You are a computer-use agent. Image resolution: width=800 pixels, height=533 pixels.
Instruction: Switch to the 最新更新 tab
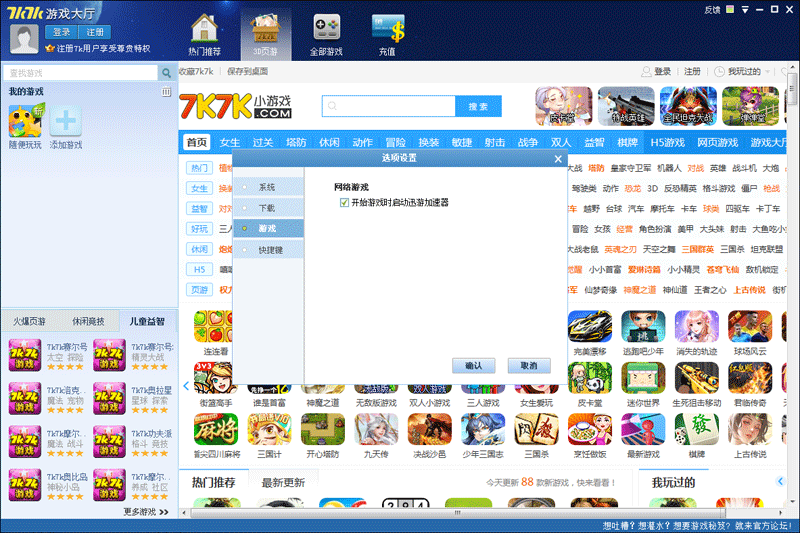pos(283,483)
